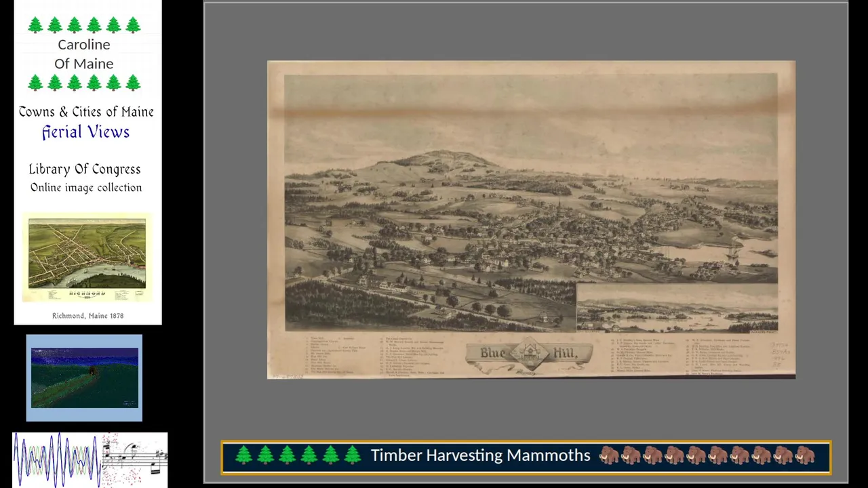Click the 'Library Of Congress' text
Image resolution: width=868 pixels, height=488 pixels.
pos(85,169)
